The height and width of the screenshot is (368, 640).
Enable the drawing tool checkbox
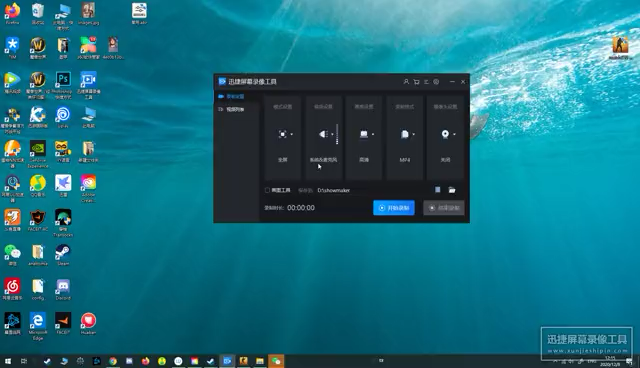click(267, 190)
